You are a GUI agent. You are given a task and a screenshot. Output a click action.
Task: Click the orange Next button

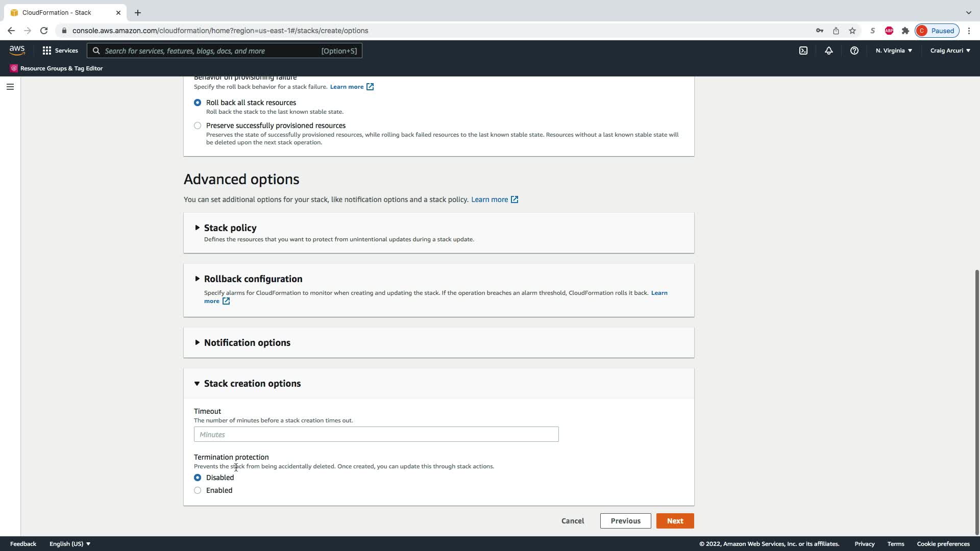pos(675,521)
